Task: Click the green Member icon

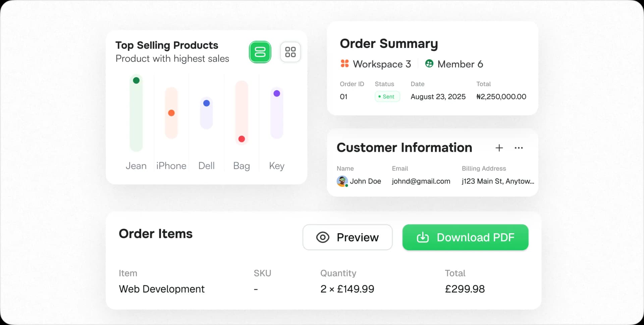Action: (429, 63)
